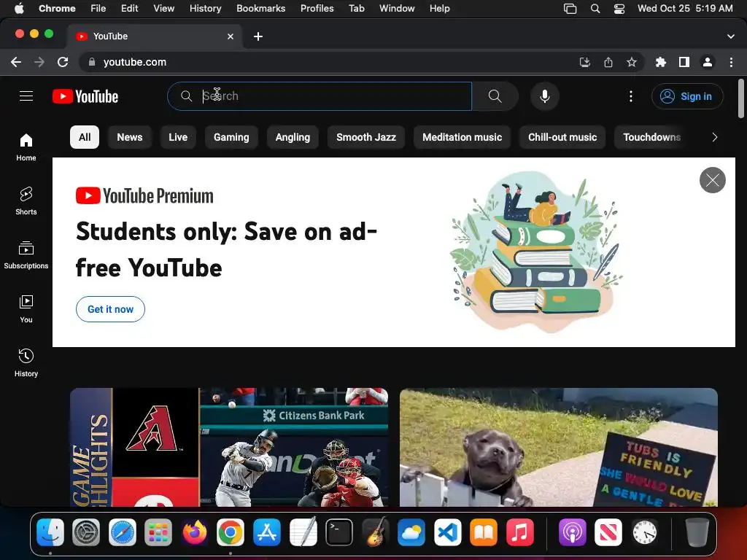747x560 pixels.
Task: Select the Touchdowns chip
Action: pyautogui.click(x=651, y=137)
